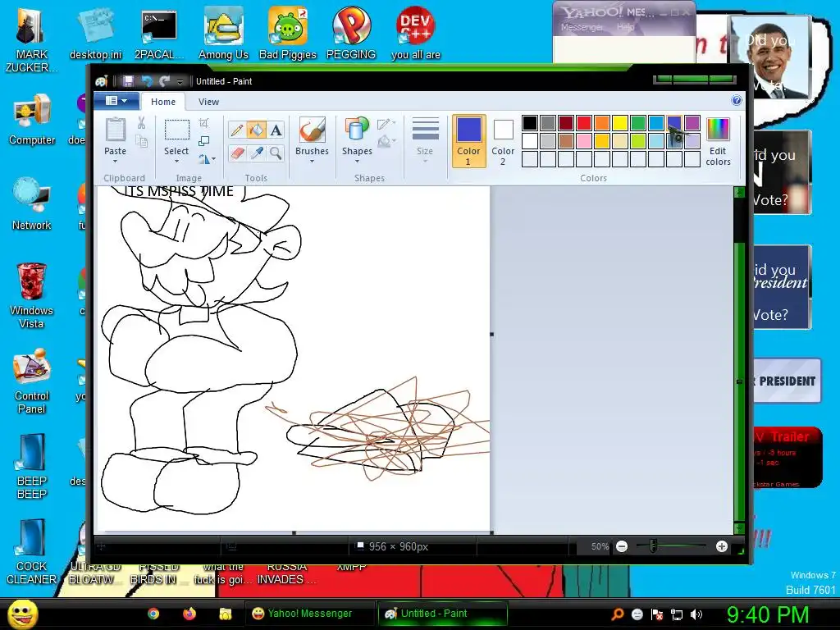Click the Undo arrow in title bar

click(146, 81)
